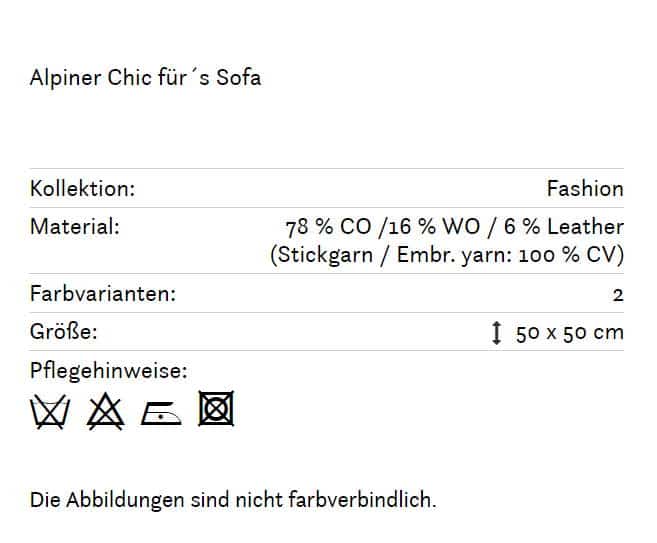Click the '50 x 50 cm' size value
The image size is (657, 543).
tap(570, 333)
